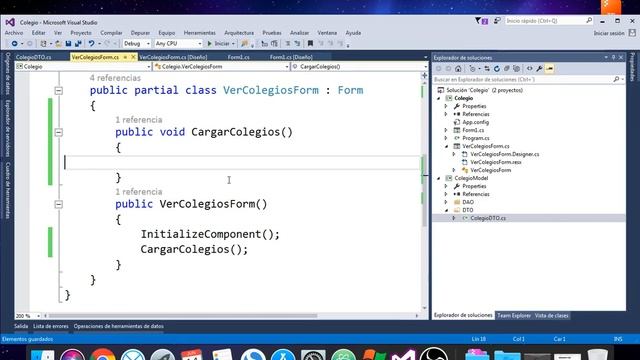Switch to the Team Explorer tab
This screenshot has width=640, height=360.
coord(513,316)
